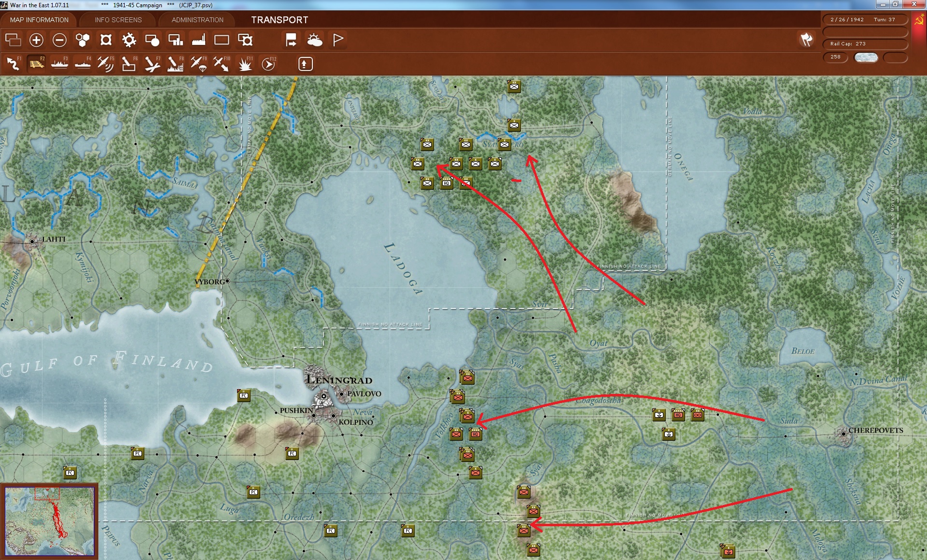Click the Kolpino town dot

[x=333, y=415]
